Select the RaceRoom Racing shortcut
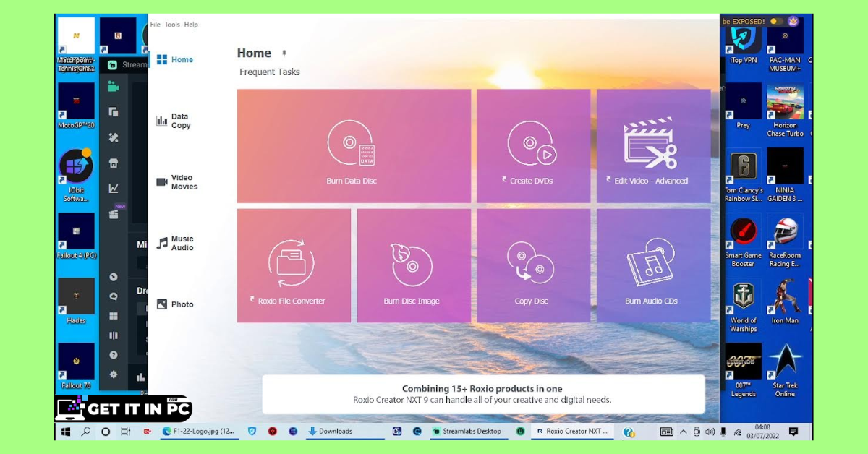Viewport: 868px width, 454px height. (785, 241)
